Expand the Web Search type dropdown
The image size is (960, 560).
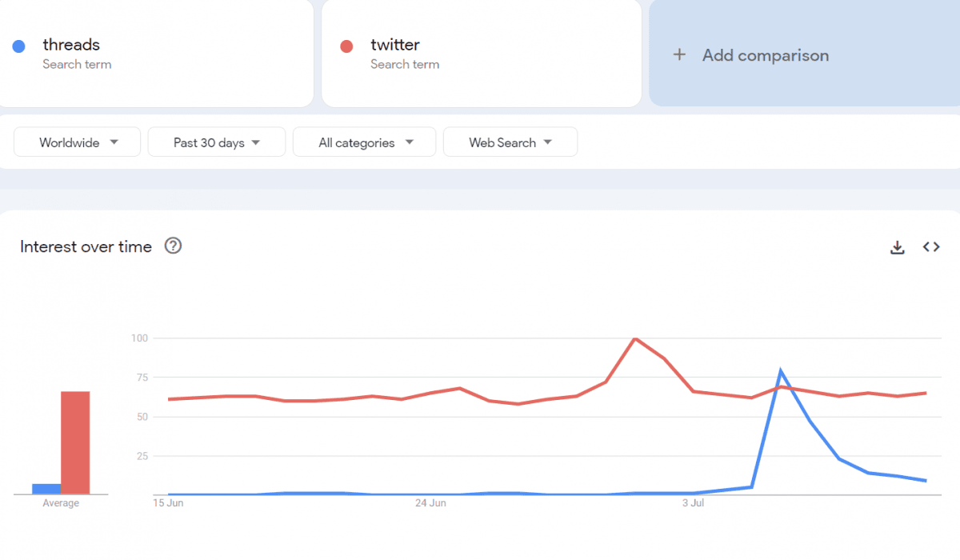coord(510,142)
